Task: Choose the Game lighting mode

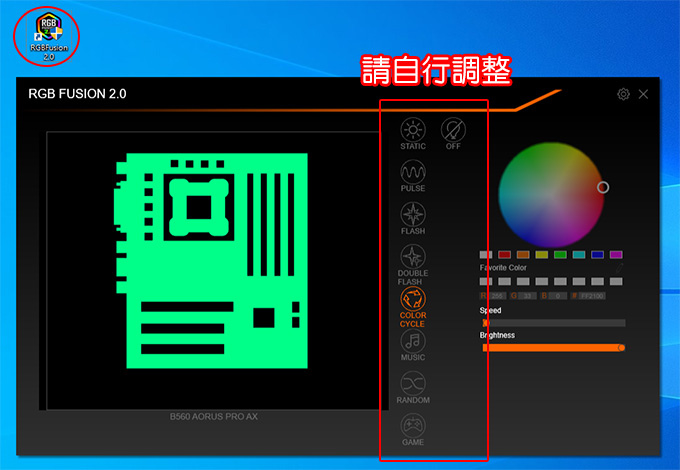Action: point(413,430)
